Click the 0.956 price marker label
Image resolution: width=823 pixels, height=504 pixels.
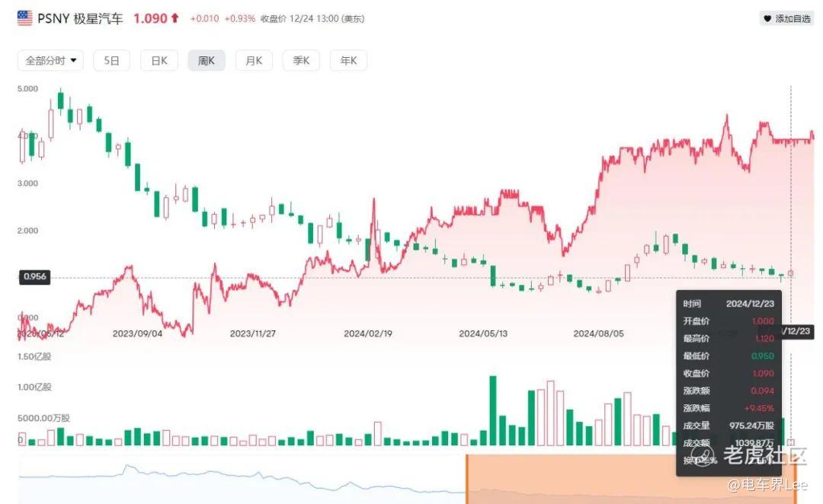[34, 276]
